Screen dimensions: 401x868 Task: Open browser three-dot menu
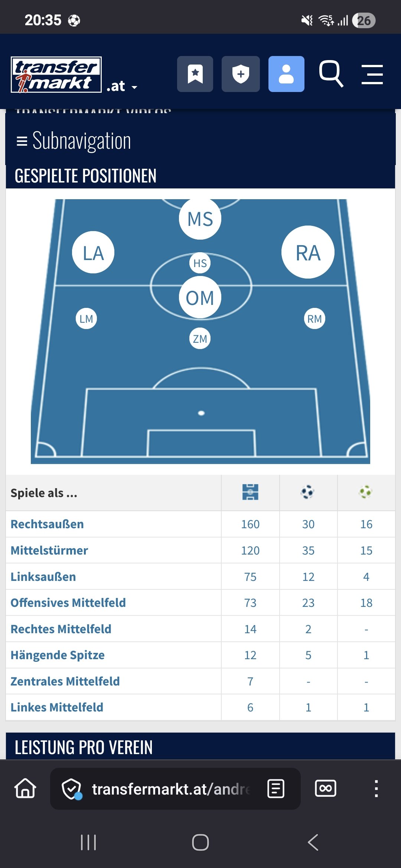coord(376,789)
